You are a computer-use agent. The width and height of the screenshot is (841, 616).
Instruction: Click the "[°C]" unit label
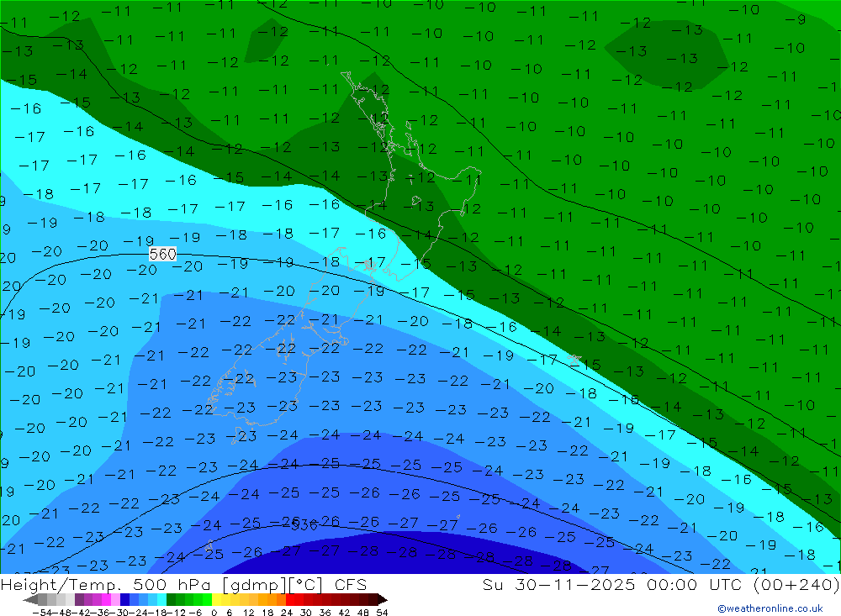[306, 585]
